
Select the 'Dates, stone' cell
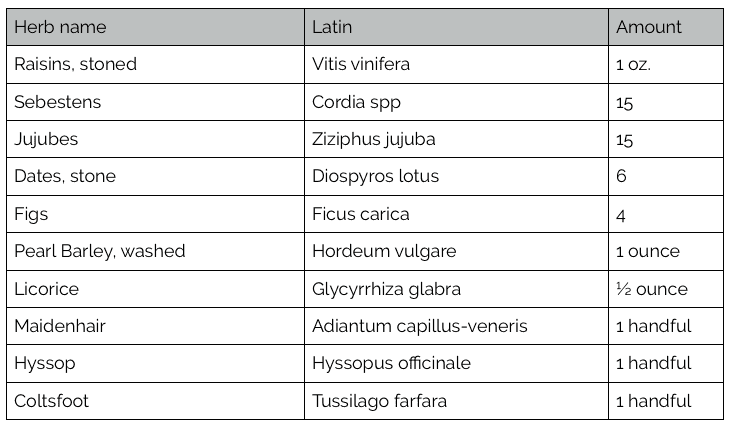click(x=65, y=176)
